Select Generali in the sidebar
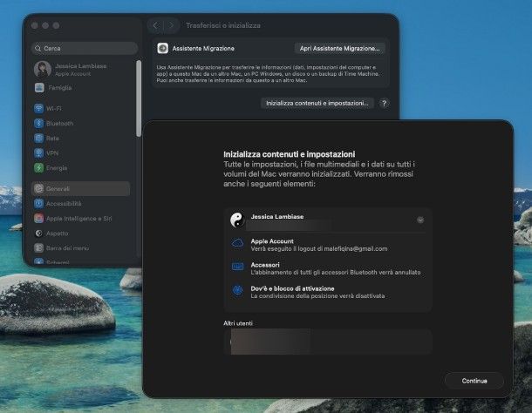The image size is (532, 413). 81,188
